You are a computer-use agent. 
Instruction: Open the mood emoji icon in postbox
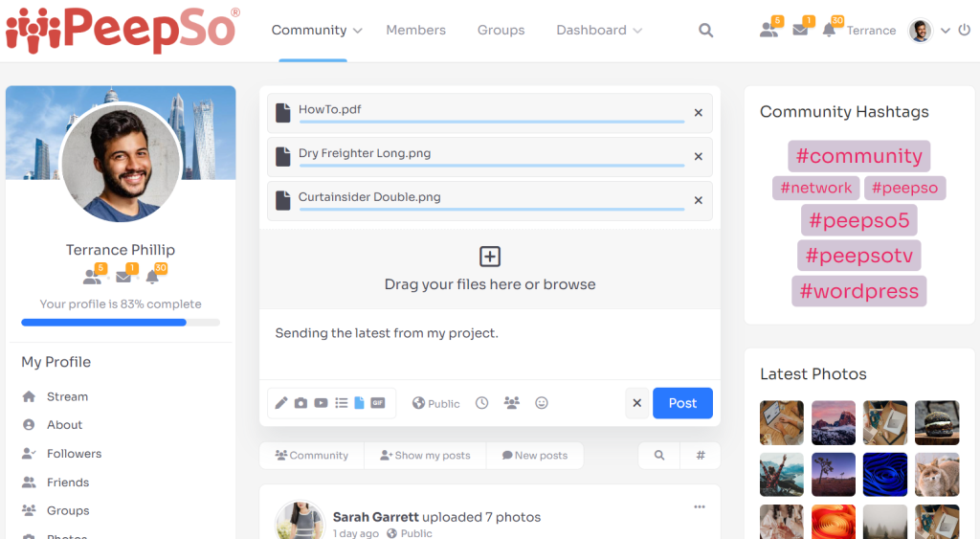[x=542, y=403]
